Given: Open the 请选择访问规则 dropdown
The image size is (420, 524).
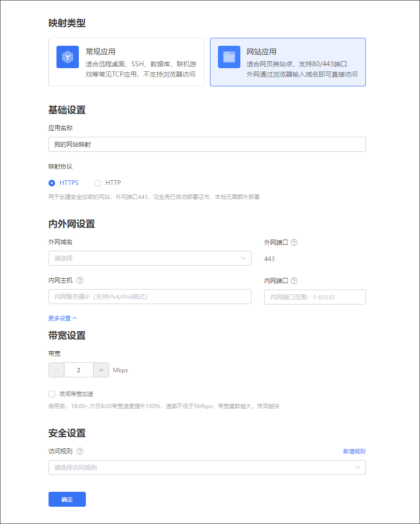Looking at the screenshot, I should click(207, 467).
